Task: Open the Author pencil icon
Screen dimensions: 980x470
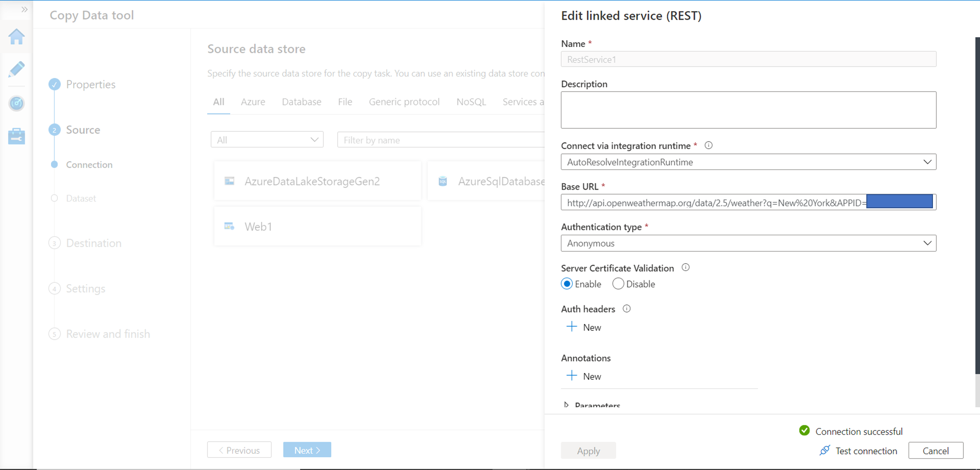Action: click(17, 69)
